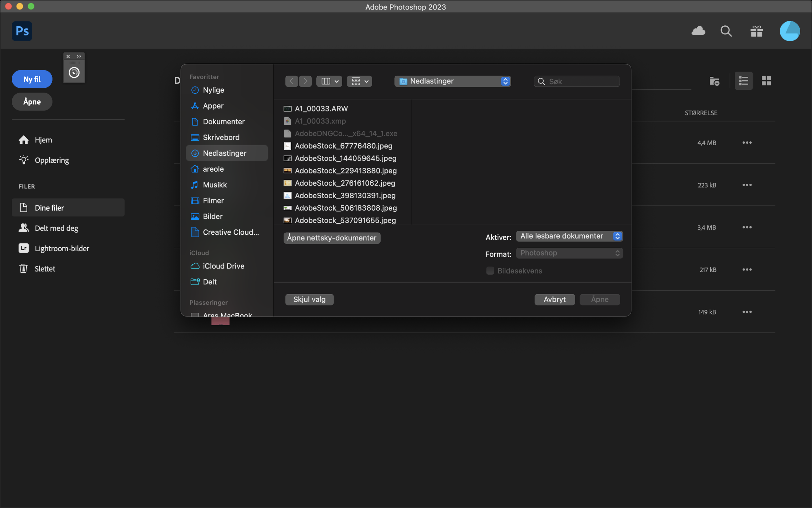The image size is (812, 508).
Task: Select Delt under iCloud
Action: tap(227, 282)
